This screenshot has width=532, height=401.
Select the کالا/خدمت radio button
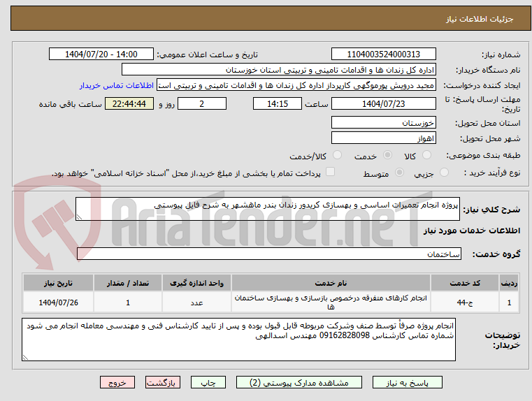point(337,155)
